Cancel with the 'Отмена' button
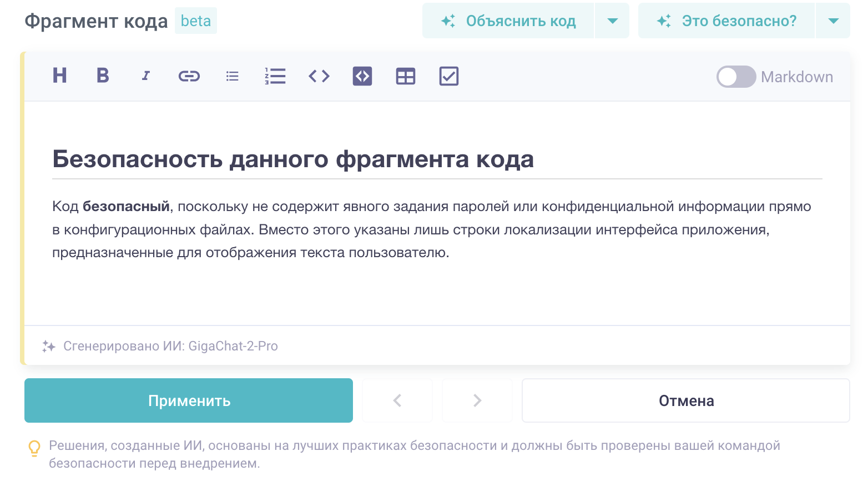868x481 pixels. [686, 400]
